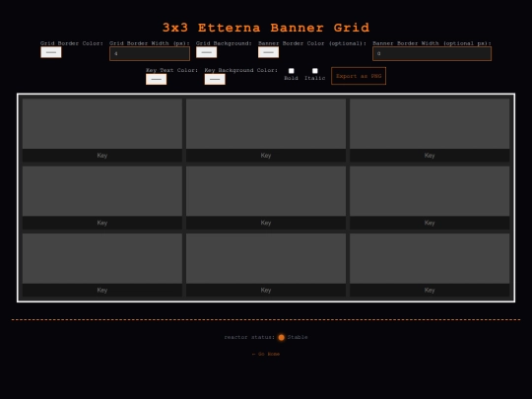The image size is (532, 399).
Task: Edit the Key label of top-left banner
Action: pos(102,156)
